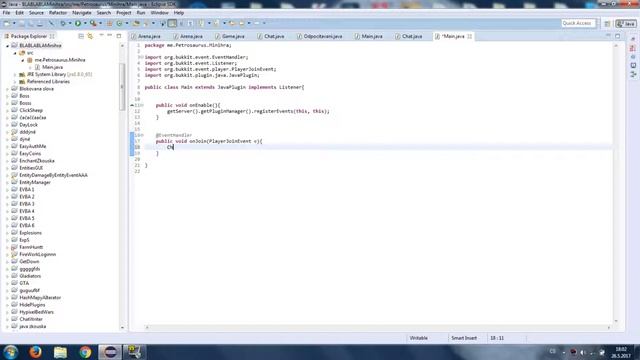
Task: Open the Project menu
Action: [x=124, y=13]
